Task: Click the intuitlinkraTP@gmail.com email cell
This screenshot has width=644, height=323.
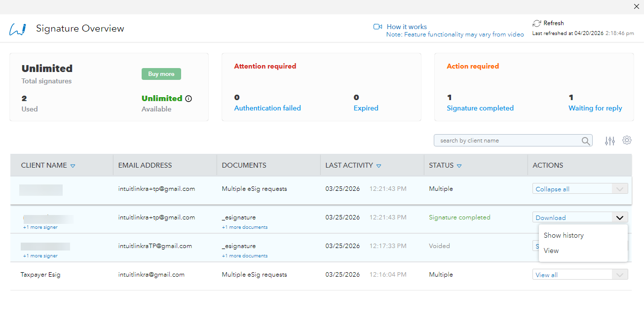Action: click(155, 246)
